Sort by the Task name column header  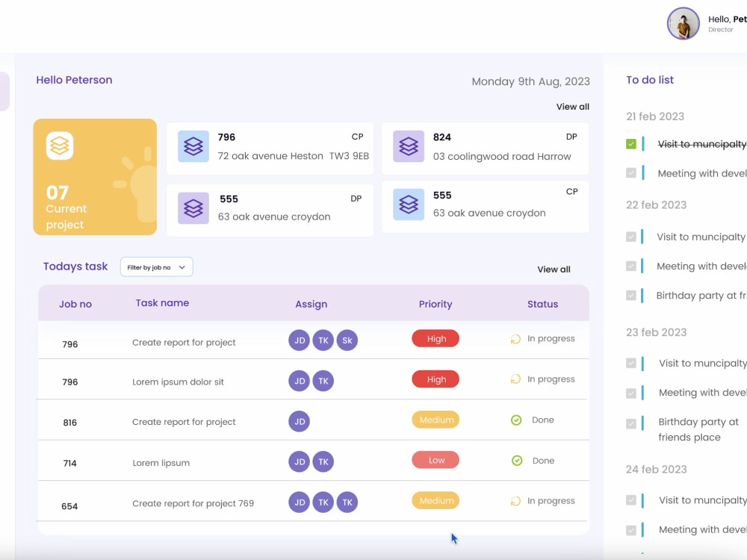[162, 303]
